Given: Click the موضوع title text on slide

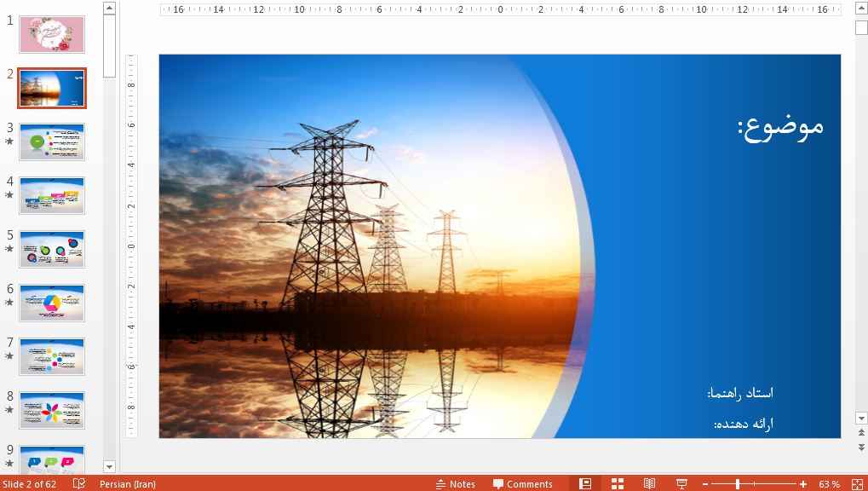Looking at the screenshot, I should [779, 126].
